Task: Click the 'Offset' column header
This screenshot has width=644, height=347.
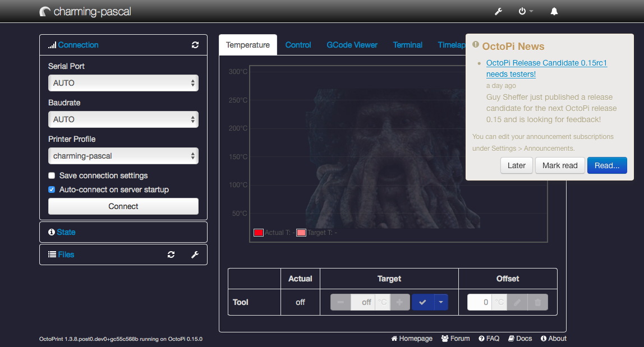Action: pyautogui.click(x=508, y=279)
